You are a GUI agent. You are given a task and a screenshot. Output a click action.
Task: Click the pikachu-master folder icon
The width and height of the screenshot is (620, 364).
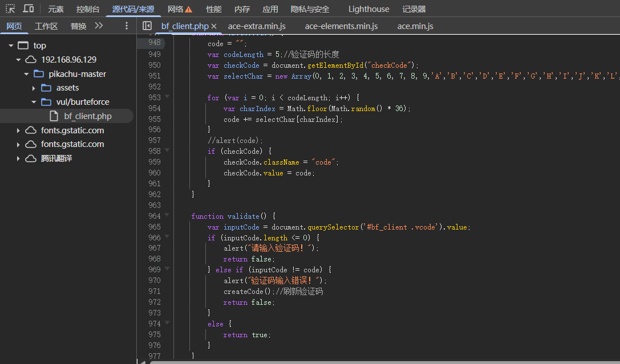pyautogui.click(x=39, y=74)
